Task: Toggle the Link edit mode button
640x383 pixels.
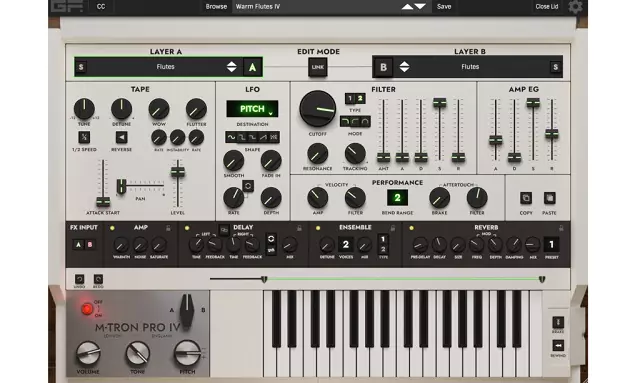Action: (318, 67)
